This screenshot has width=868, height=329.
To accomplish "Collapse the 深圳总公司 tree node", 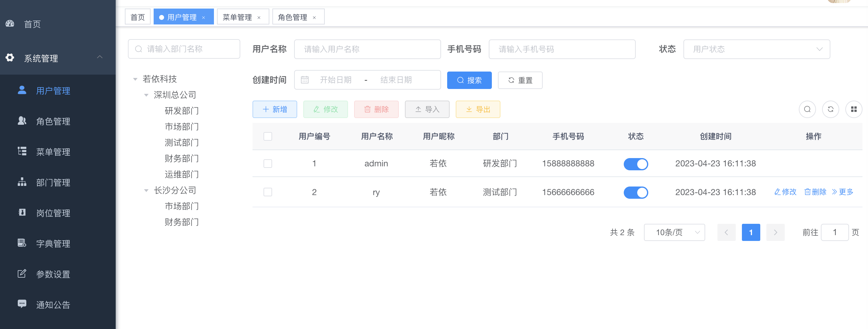I will [x=146, y=95].
